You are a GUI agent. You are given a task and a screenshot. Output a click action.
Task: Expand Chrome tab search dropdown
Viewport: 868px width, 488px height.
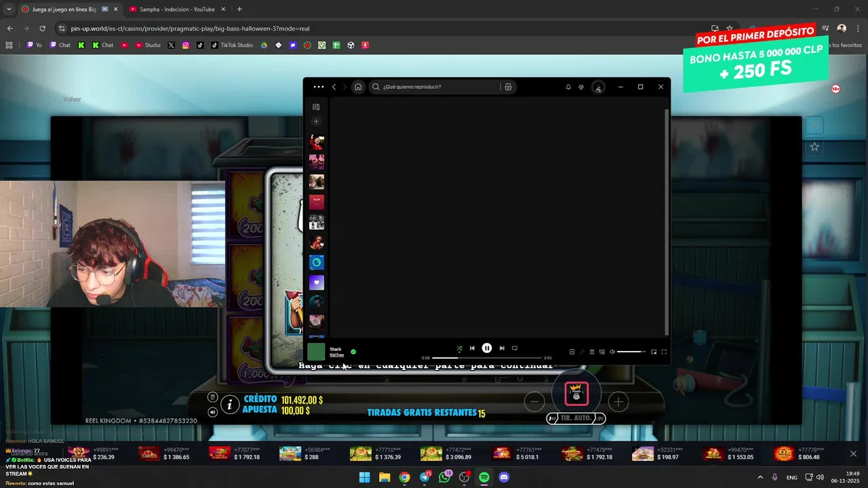pyautogui.click(x=8, y=9)
